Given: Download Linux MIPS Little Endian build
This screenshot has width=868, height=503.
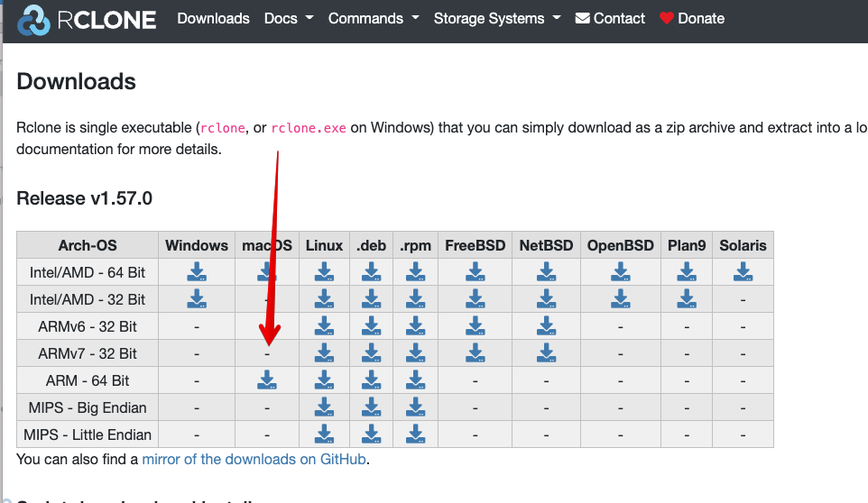Looking at the screenshot, I should [x=325, y=434].
